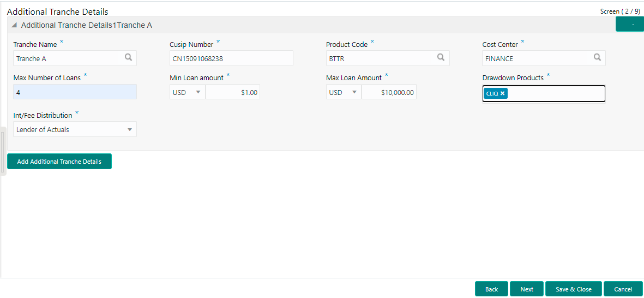Click the Screen ( 2 / 9) indicator
Viewport: 644px width, 298px height.
point(620,11)
